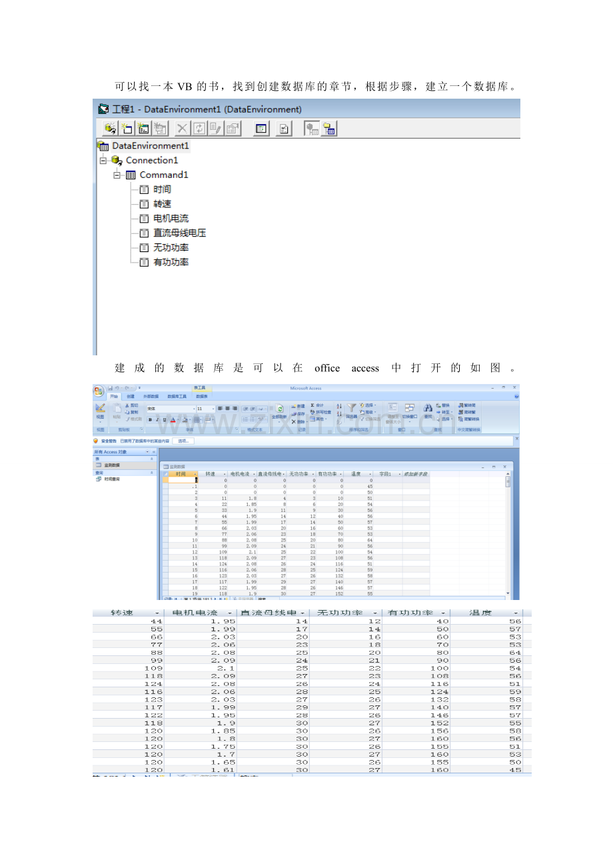Open the font size dropdown showing 11
Screen dimensions: 613x868
coord(205,408)
